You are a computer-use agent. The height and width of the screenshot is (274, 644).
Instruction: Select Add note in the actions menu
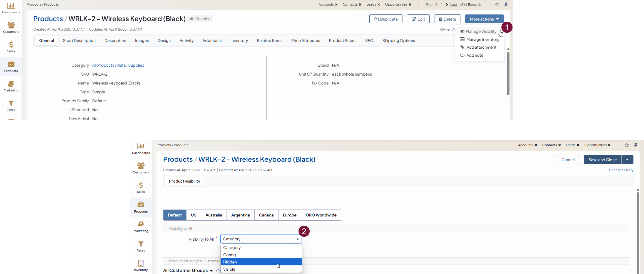click(474, 55)
